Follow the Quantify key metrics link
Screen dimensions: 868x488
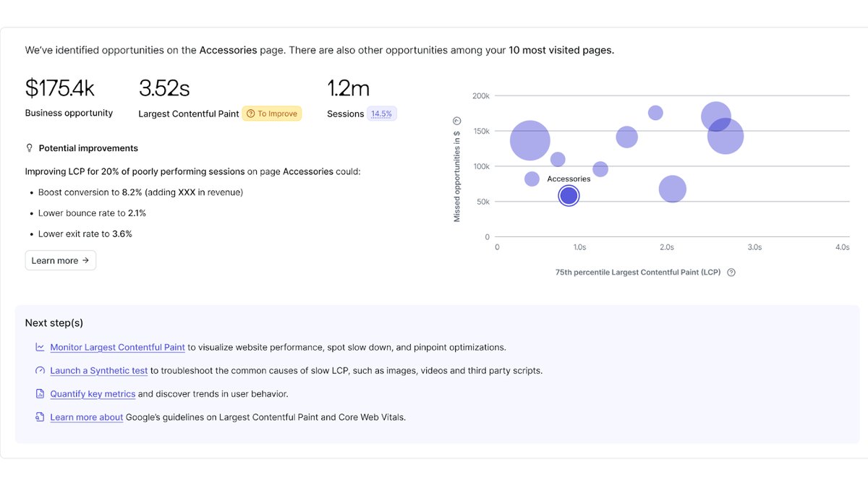93,394
